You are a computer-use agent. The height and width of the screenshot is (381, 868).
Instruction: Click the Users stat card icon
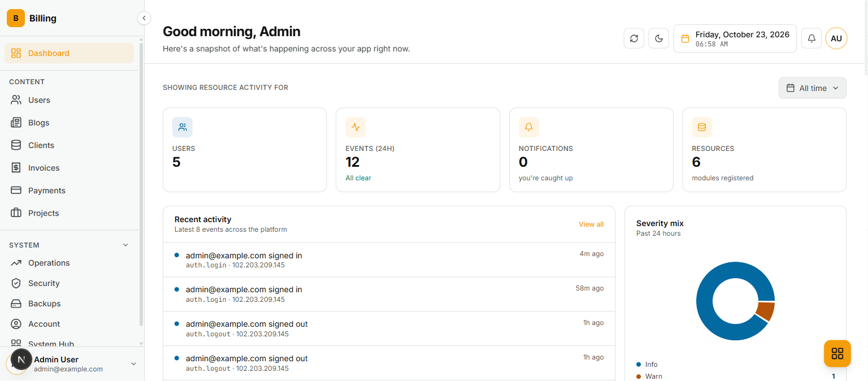pos(183,127)
